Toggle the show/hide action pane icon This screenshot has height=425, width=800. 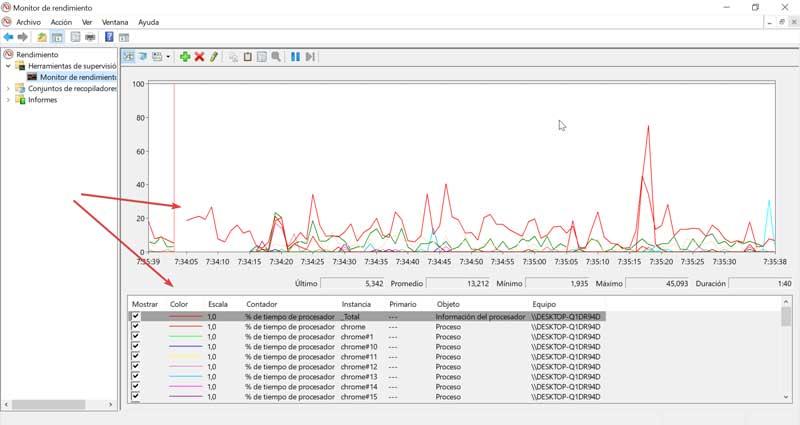click(123, 37)
